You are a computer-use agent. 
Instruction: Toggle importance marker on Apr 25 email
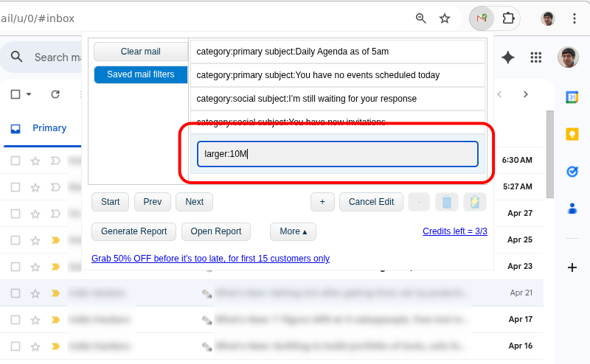coord(55,240)
